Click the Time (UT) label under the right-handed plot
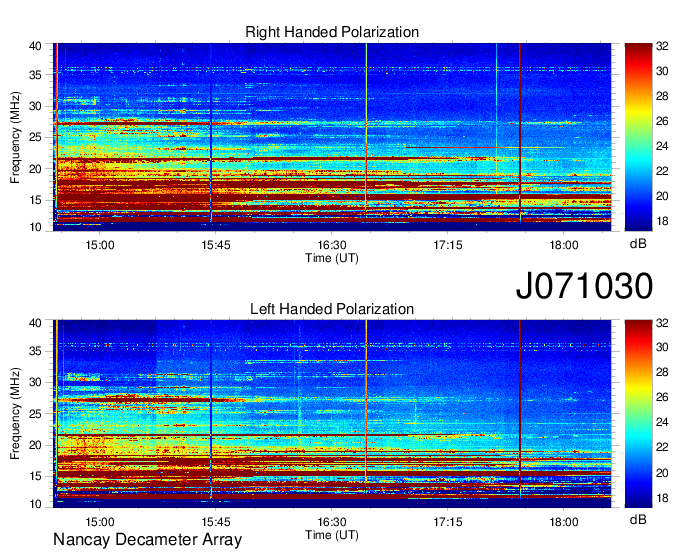 [332, 258]
